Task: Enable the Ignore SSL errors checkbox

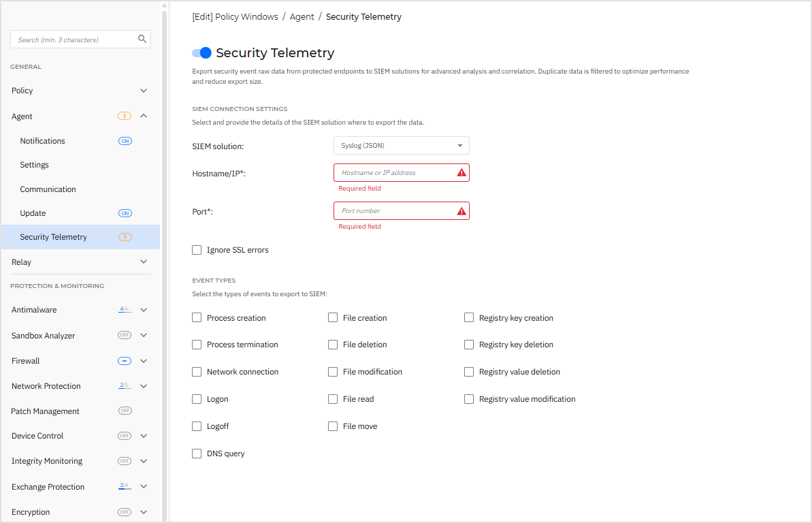Action: [197, 250]
